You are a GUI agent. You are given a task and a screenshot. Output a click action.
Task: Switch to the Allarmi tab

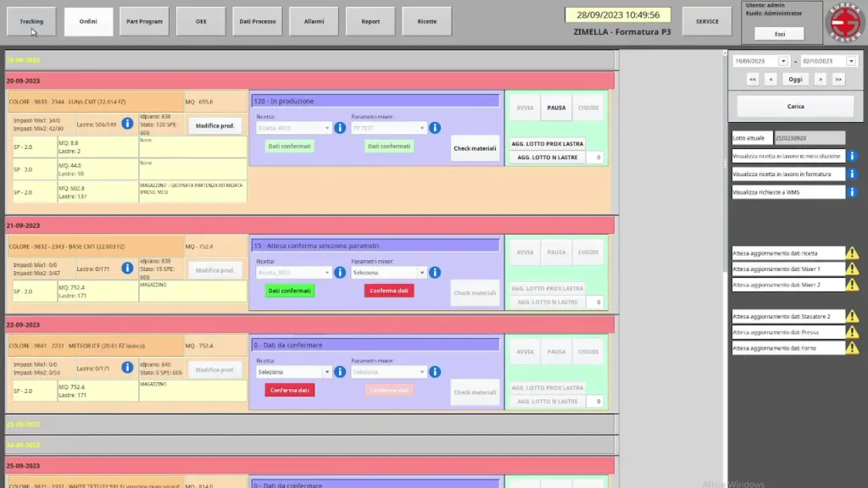pos(314,21)
